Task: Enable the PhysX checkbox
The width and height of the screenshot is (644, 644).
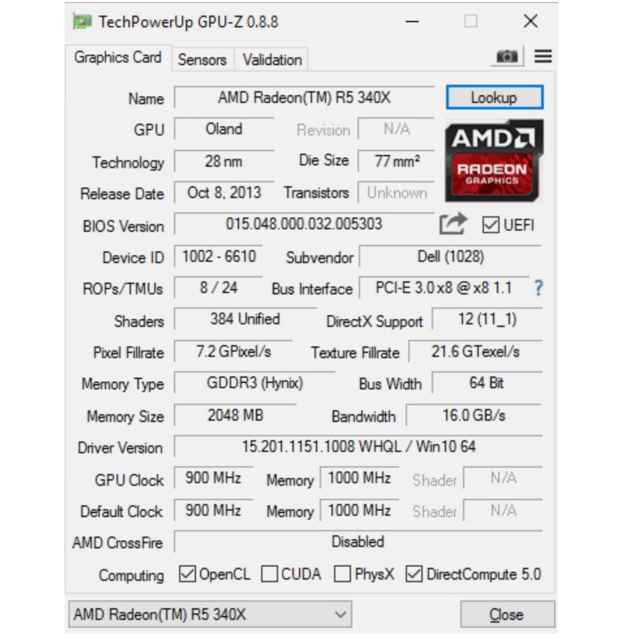Action: (x=343, y=574)
